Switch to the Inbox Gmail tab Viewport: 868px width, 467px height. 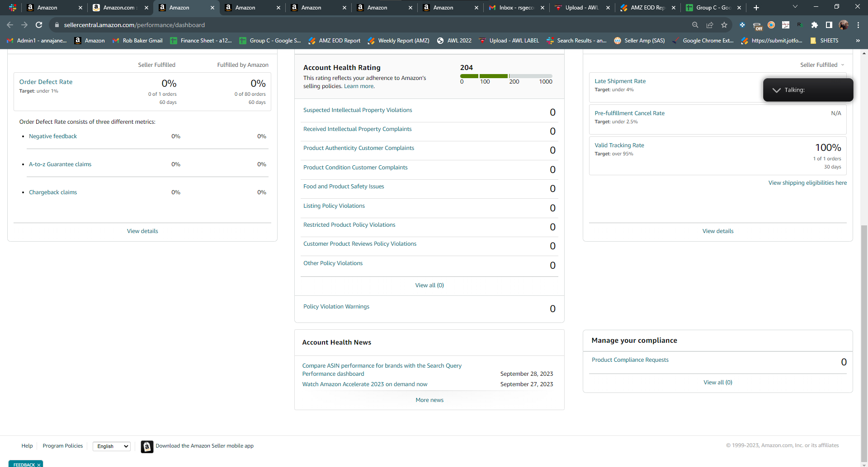[x=516, y=8]
